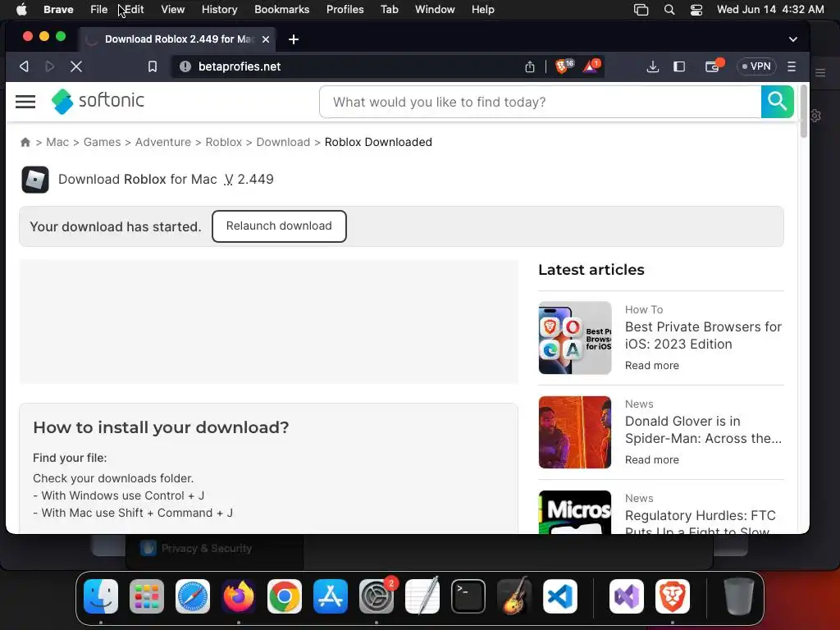Screen dimensions: 840x630
Task: Open Visual Studio Code from the Dock
Action: click(560, 596)
